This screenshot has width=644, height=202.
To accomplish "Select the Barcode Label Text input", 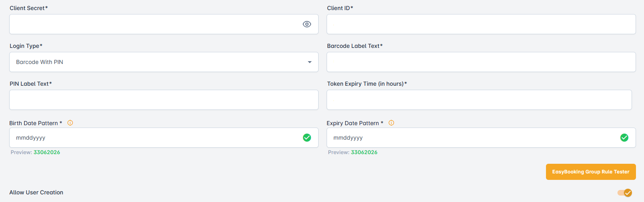I will 481,62.
